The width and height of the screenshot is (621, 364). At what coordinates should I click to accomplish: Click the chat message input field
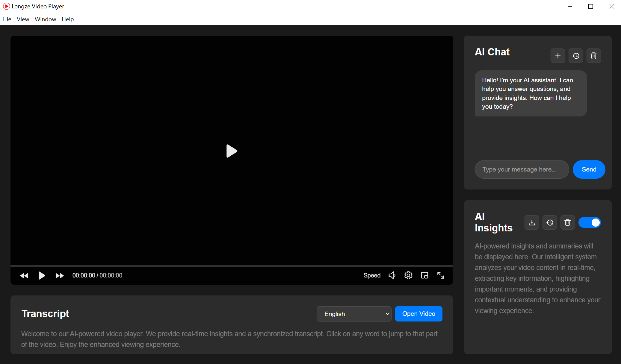tap(521, 169)
